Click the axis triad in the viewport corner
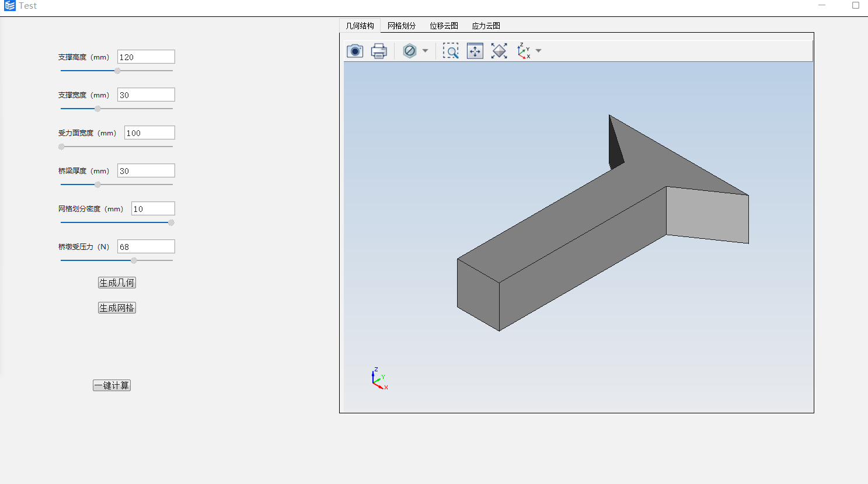 click(379, 378)
